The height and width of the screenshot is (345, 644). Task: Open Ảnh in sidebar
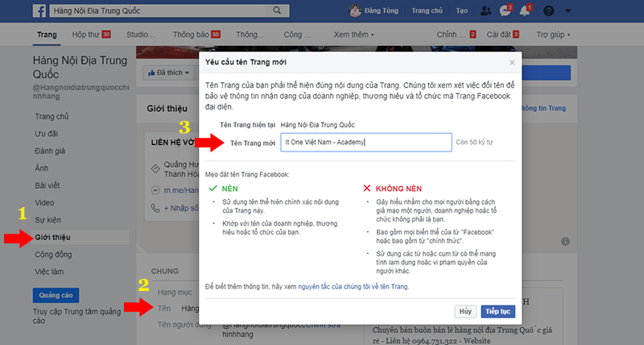coord(42,168)
